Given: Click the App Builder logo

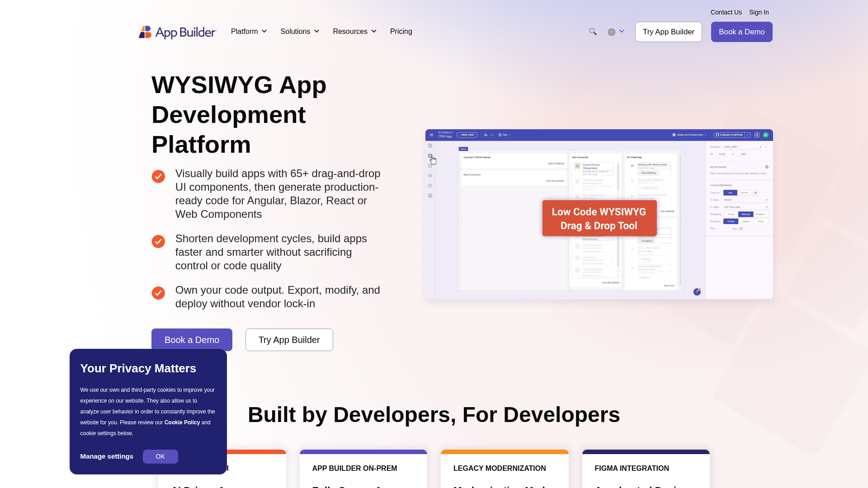Looking at the screenshot, I should pyautogui.click(x=178, y=32).
